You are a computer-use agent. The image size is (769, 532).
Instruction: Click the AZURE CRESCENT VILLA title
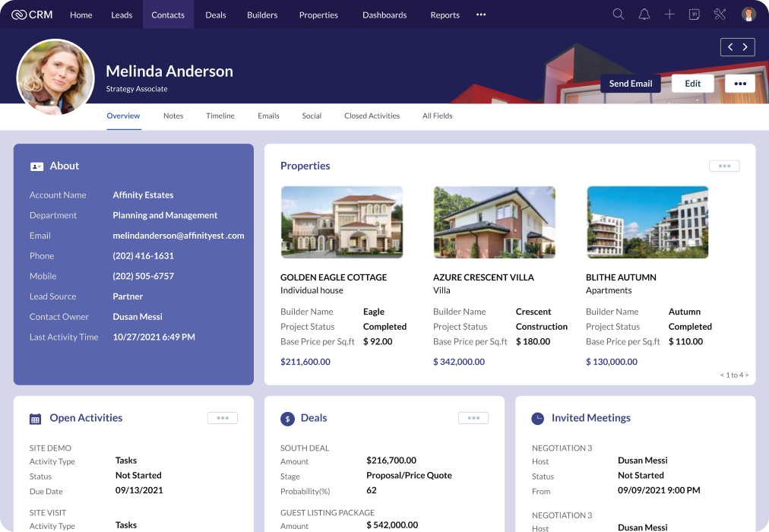point(483,277)
